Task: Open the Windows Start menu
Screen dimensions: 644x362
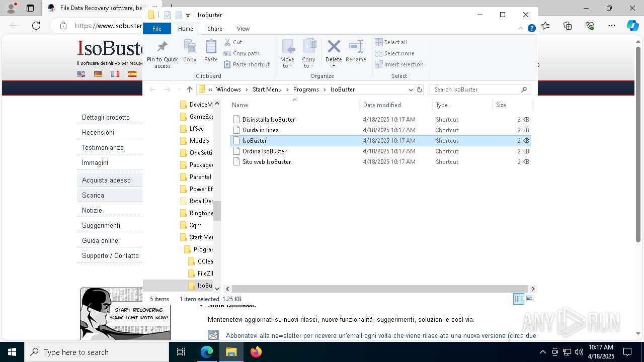Action: click(12, 352)
